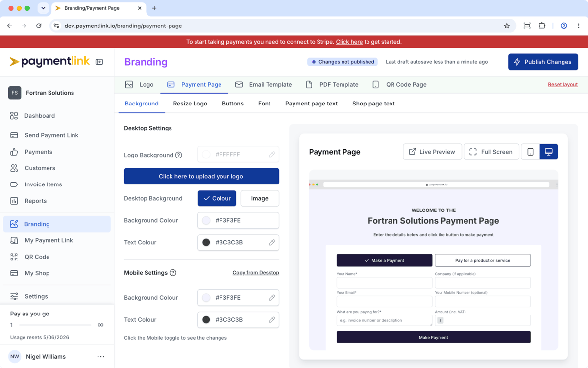Click the Reports chart icon

(14, 201)
